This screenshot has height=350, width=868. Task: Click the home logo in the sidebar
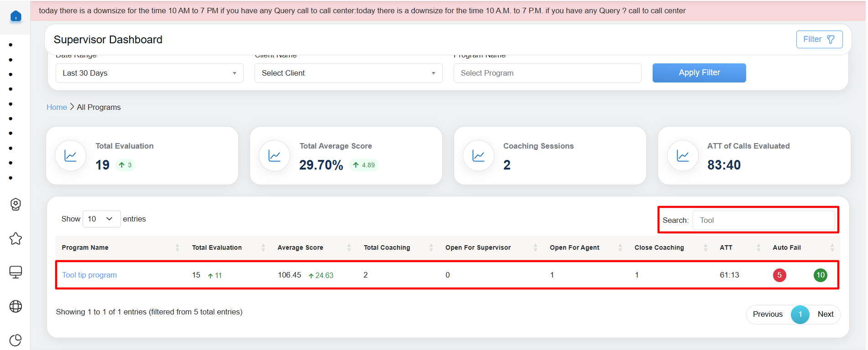click(x=16, y=17)
